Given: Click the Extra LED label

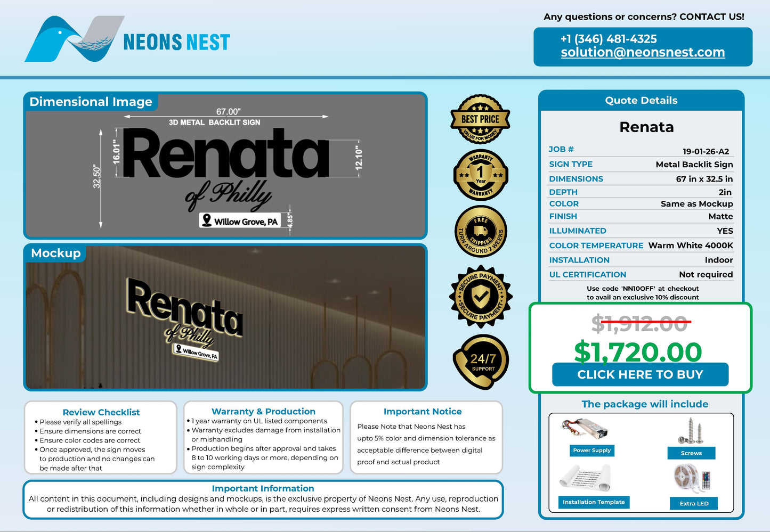Looking at the screenshot, I should [694, 503].
